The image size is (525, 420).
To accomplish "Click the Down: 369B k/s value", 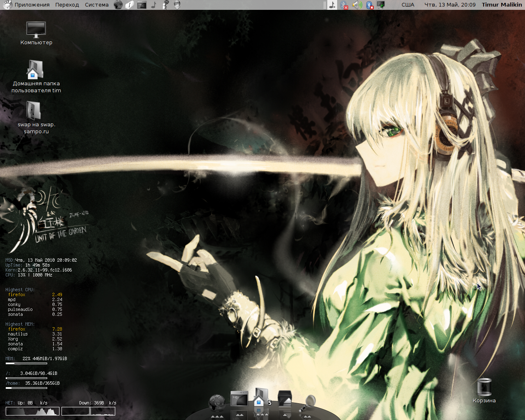I will point(98,403).
